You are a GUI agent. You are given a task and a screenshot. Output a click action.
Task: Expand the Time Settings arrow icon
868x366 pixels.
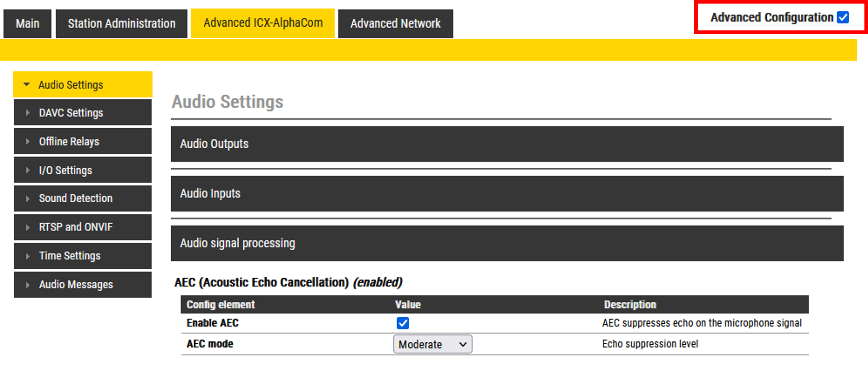[28, 256]
